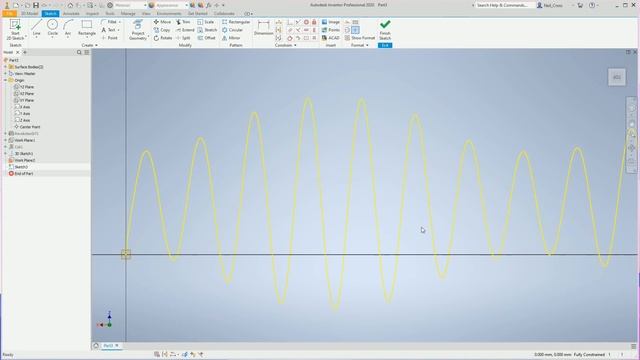Expand Surface Bodies node
Viewport: 640px width, 360px height.
[5, 67]
